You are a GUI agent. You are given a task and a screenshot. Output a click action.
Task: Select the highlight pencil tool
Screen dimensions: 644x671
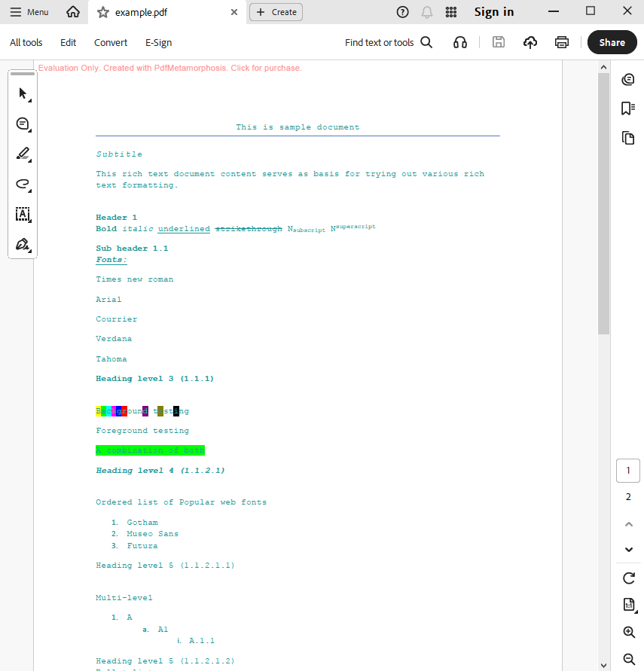23,154
